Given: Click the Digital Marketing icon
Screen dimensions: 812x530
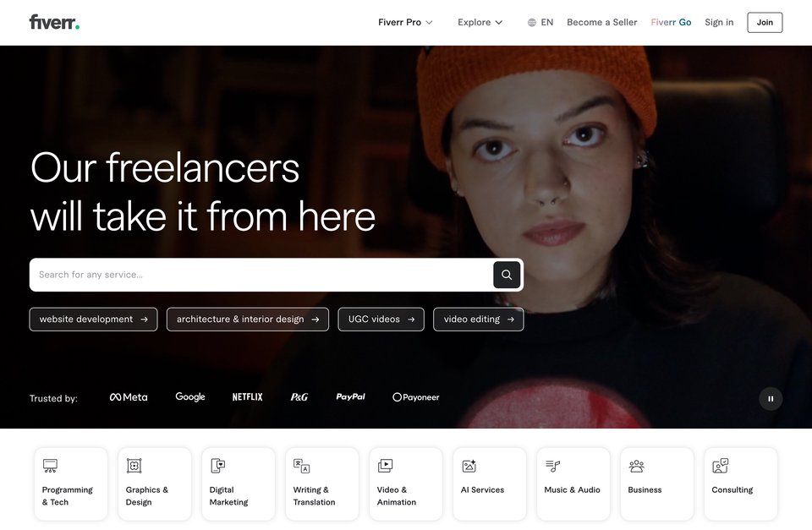Looking at the screenshot, I should [218, 466].
